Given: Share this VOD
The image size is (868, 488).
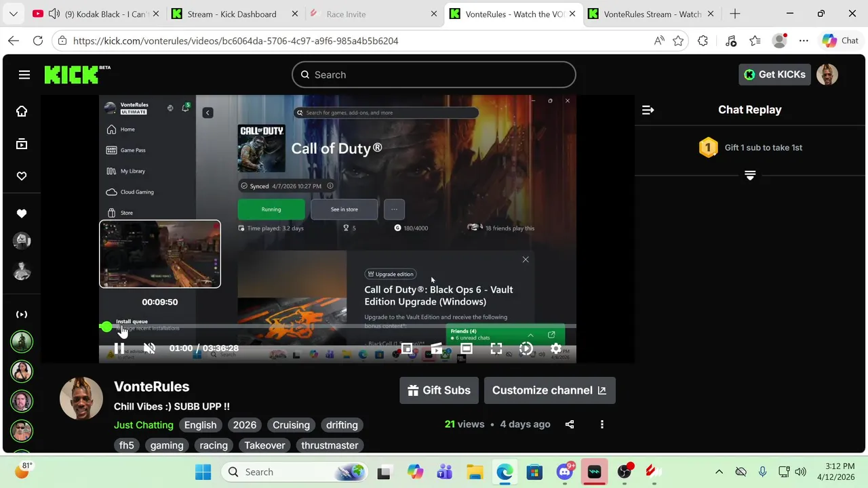Looking at the screenshot, I should [570, 424].
